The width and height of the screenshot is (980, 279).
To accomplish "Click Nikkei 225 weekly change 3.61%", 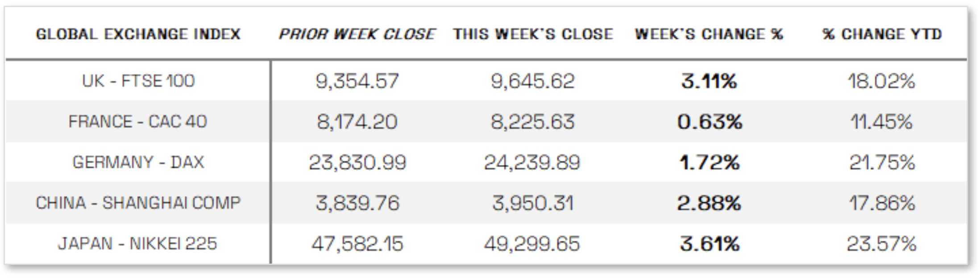I will point(710,244).
